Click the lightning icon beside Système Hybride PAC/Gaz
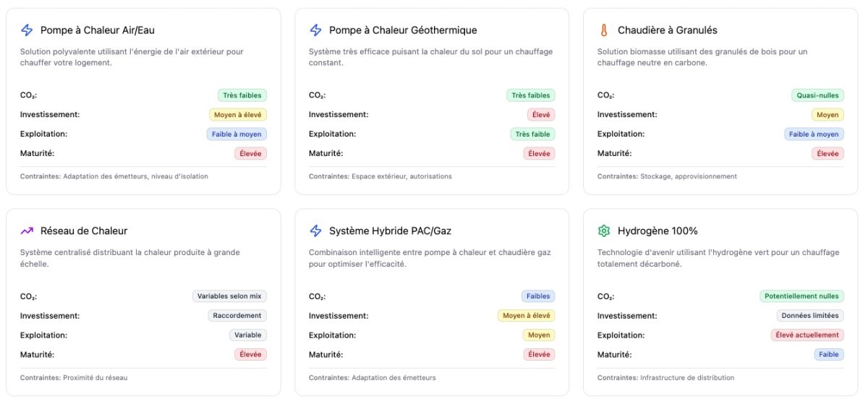868x404 pixels. point(315,231)
